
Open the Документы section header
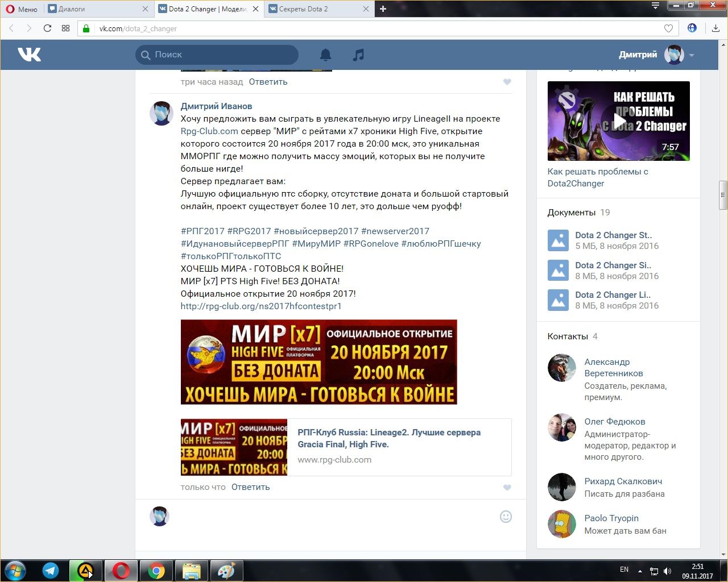point(572,213)
